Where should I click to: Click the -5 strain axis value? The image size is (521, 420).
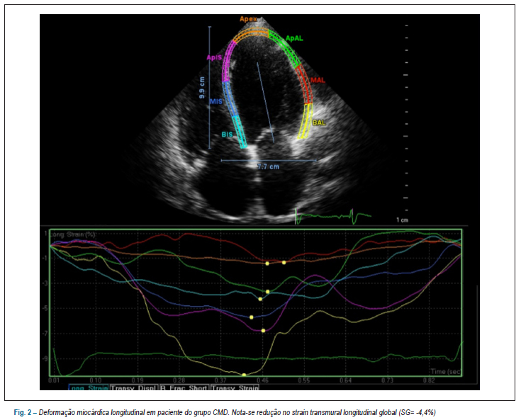click(46, 308)
